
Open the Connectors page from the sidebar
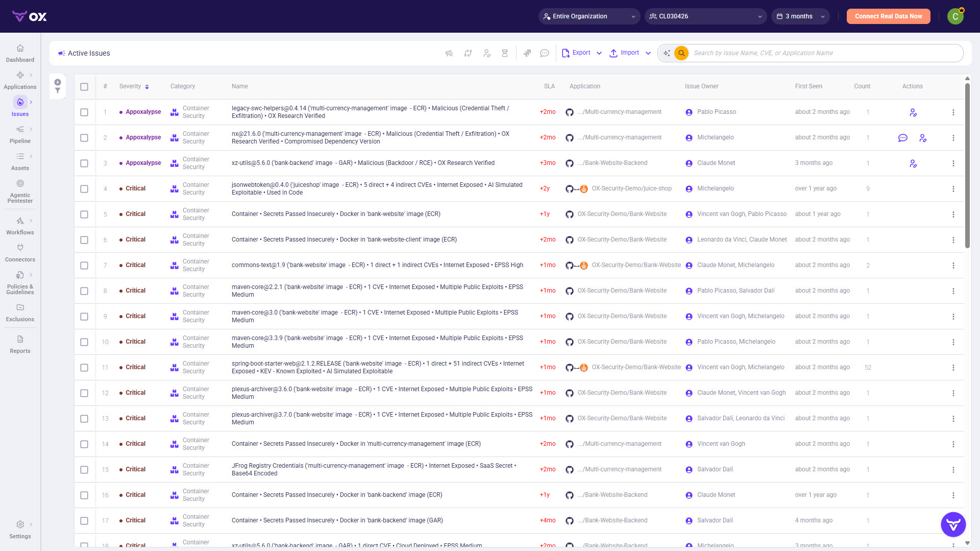coord(20,253)
